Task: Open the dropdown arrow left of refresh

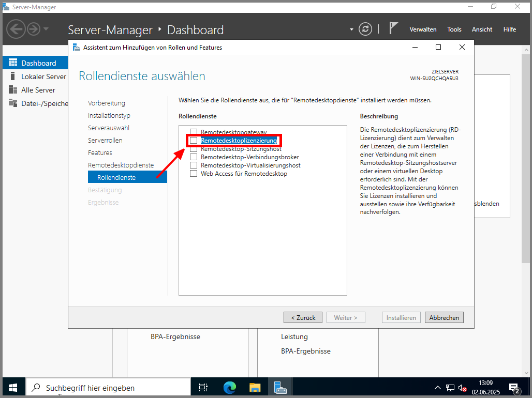Action: 351,29
